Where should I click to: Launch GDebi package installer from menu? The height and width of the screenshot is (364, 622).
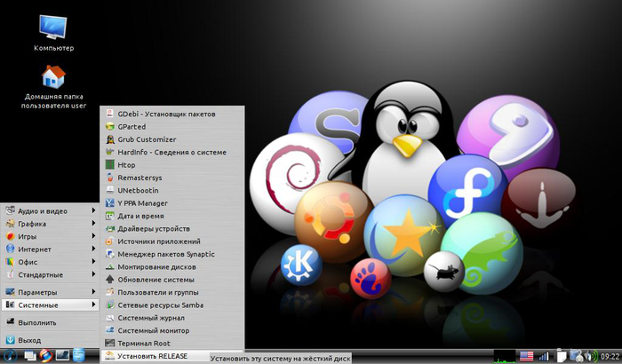[171, 114]
